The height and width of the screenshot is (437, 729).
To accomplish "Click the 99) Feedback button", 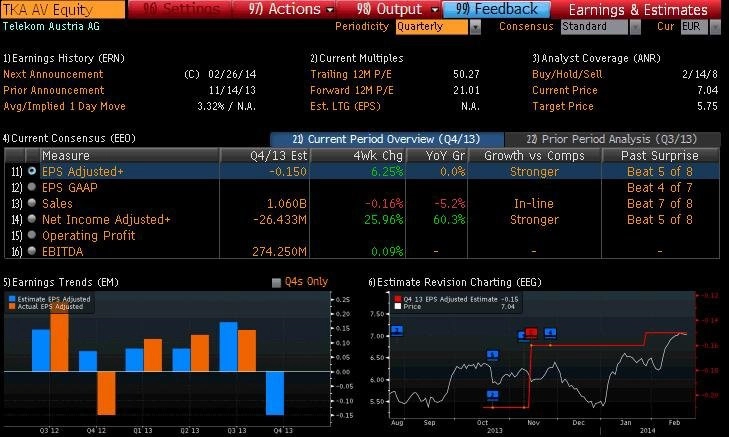I will (497, 9).
